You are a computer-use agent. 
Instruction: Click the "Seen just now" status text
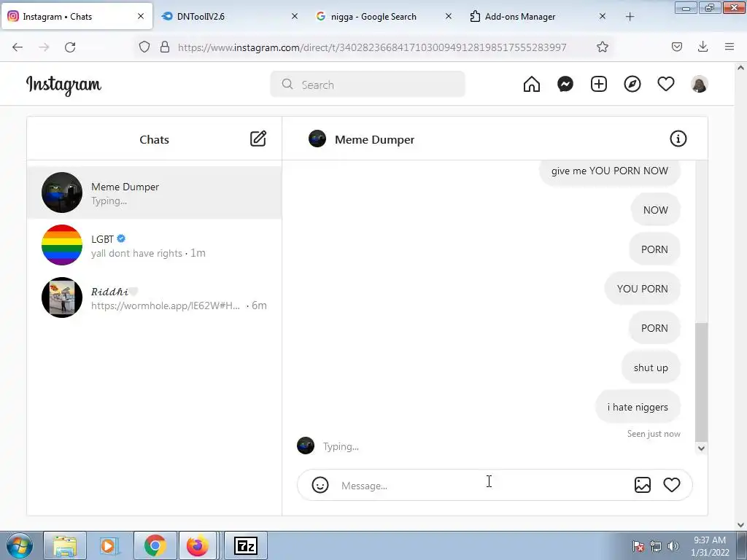654,434
